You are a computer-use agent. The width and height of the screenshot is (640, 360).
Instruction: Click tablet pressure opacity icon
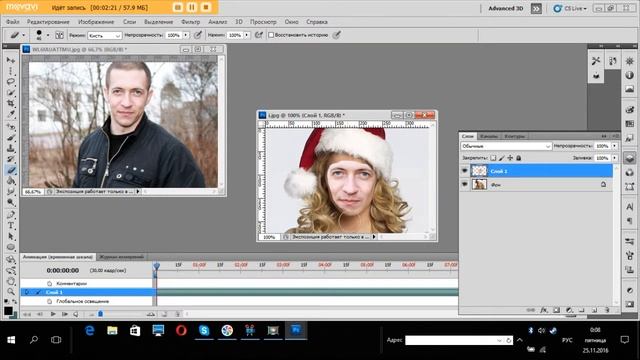tap(198, 36)
